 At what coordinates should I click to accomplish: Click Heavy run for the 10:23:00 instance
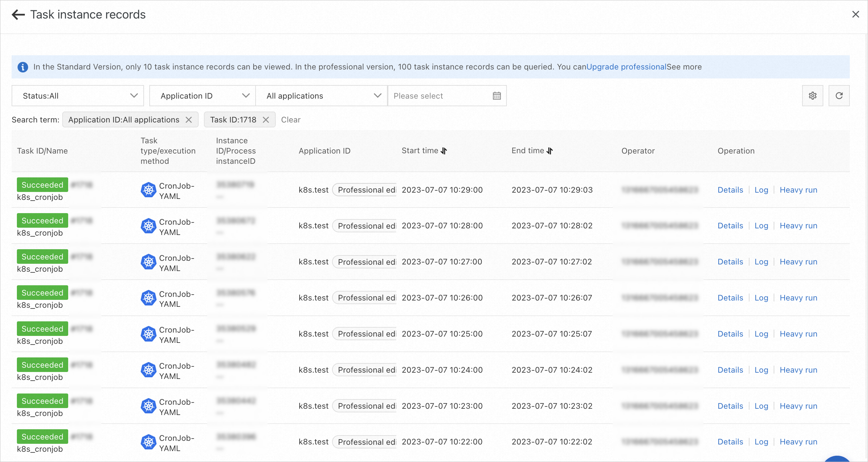coord(798,406)
